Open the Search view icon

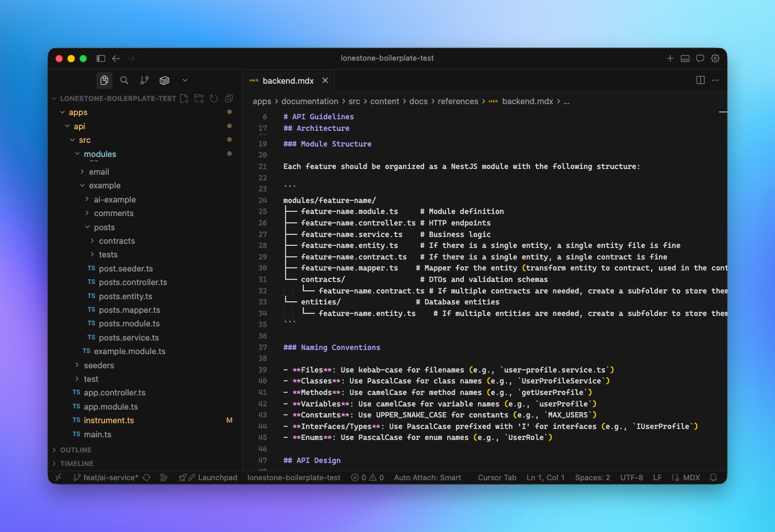coord(124,80)
